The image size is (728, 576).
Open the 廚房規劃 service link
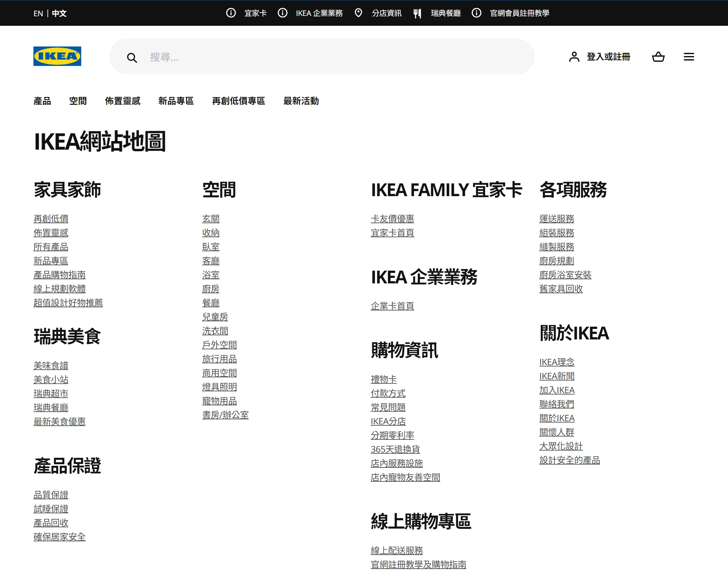tap(556, 261)
